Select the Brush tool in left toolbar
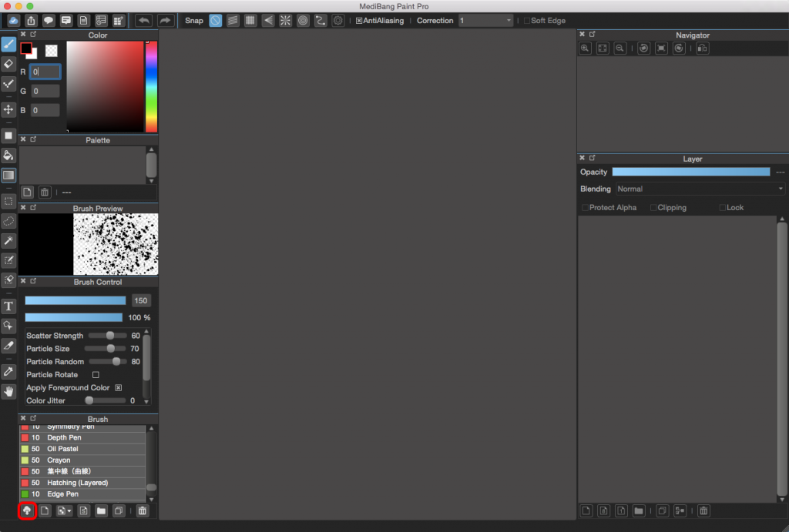789x532 pixels. pyautogui.click(x=8, y=44)
